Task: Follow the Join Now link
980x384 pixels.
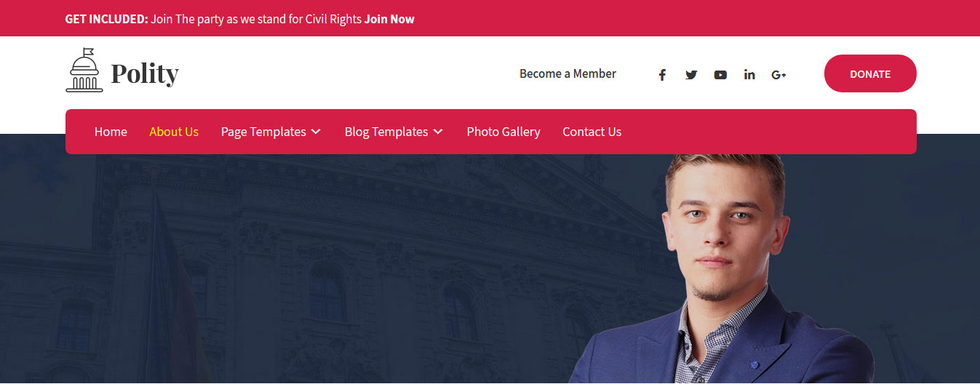Action: (389, 19)
